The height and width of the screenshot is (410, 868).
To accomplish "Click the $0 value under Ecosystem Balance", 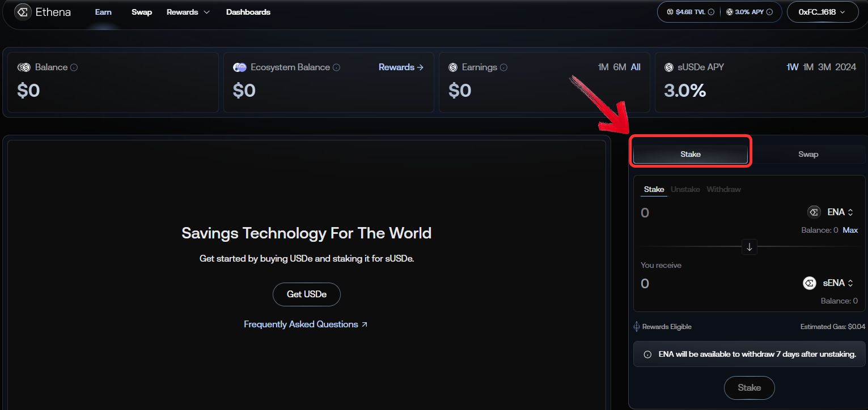I will coord(244,91).
